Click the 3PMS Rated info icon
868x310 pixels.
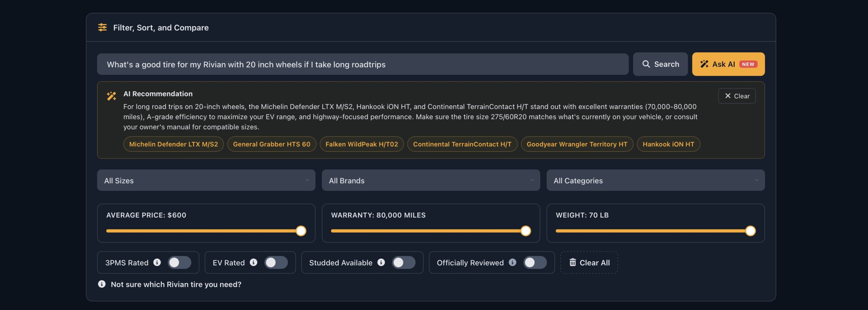(x=157, y=262)
